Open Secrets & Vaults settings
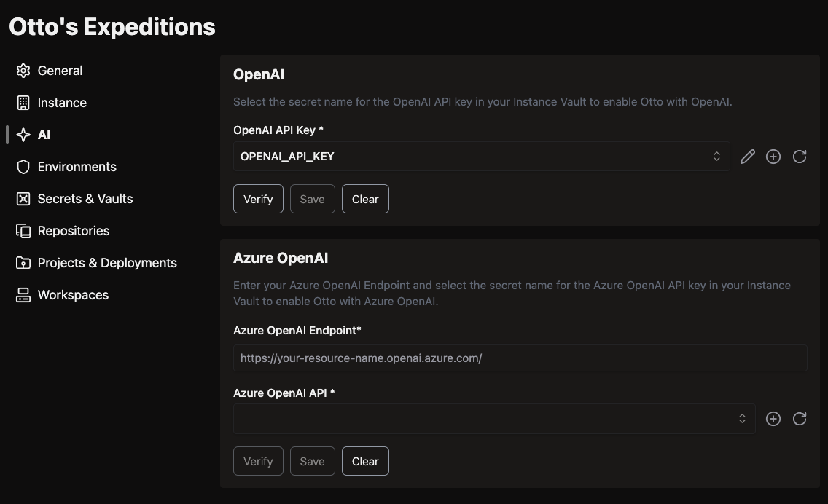This screenshot has height=504, width=828. 85,199
